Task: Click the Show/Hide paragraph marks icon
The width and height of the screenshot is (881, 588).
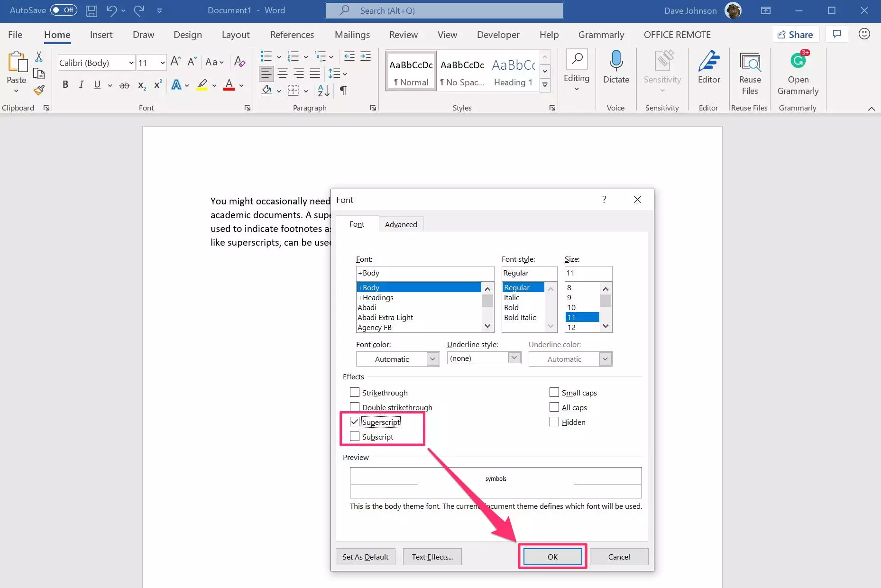Action: click(343, 90)
